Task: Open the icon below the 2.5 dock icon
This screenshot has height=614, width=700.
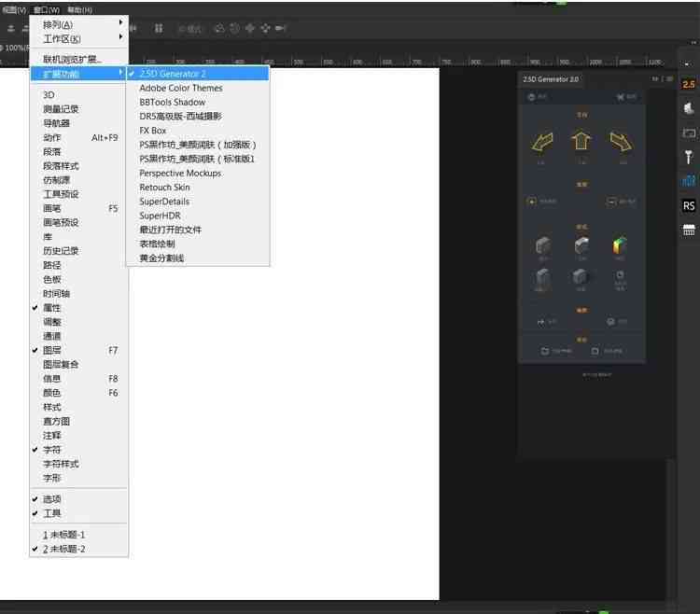Action: [689, 108]
